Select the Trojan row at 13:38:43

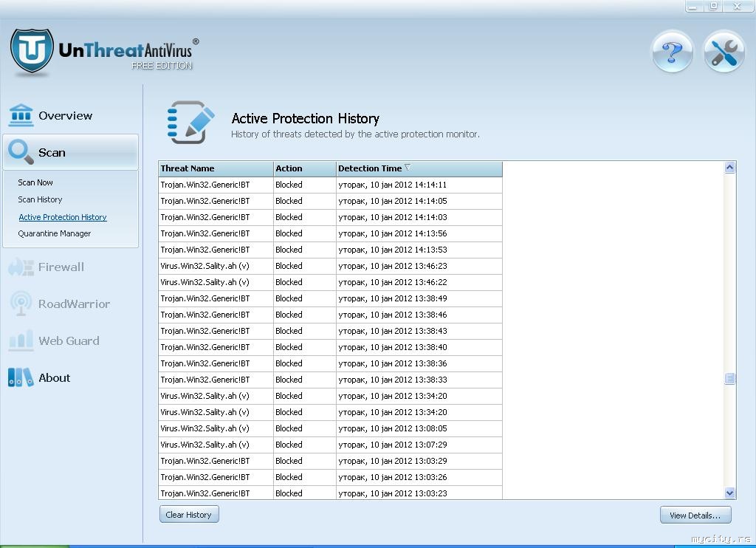coord(330,331)
